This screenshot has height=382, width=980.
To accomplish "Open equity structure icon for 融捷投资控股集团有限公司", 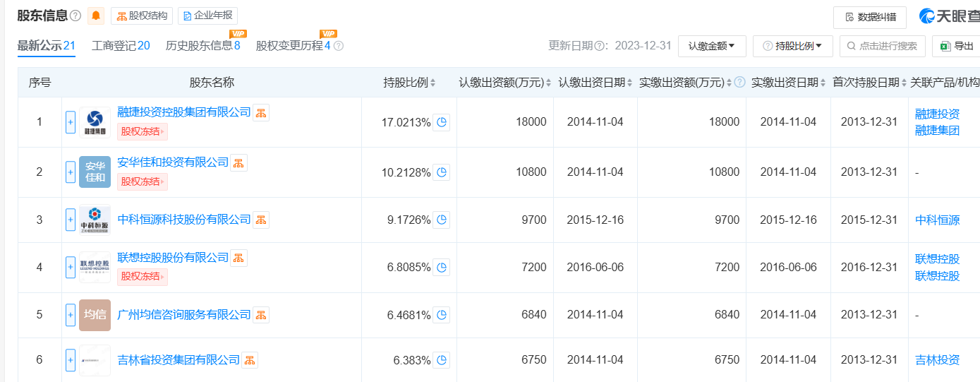I will coord(261,112).
